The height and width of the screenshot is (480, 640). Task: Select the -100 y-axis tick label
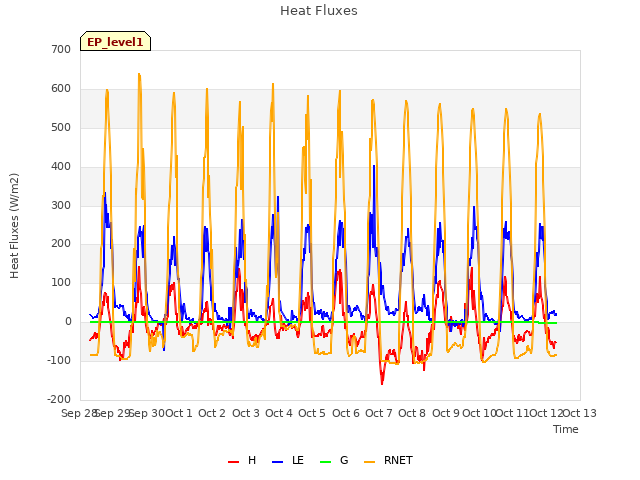pos(59,360)
